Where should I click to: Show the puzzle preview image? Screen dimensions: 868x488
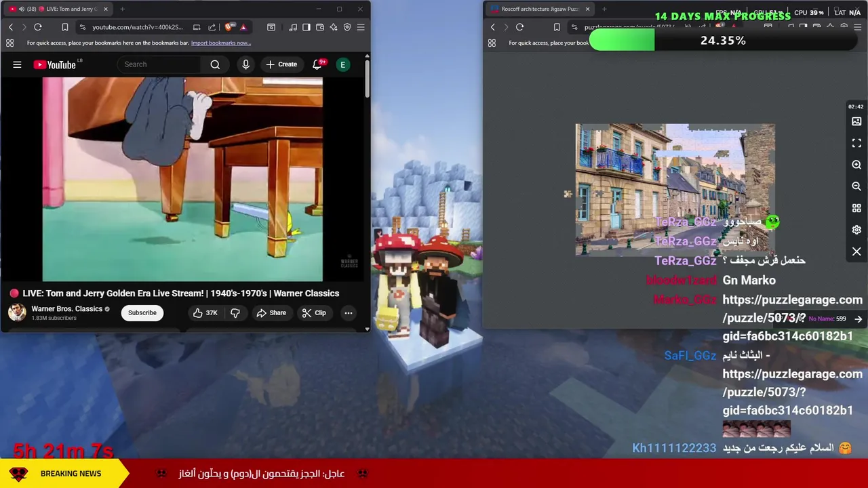click(856, 121)
